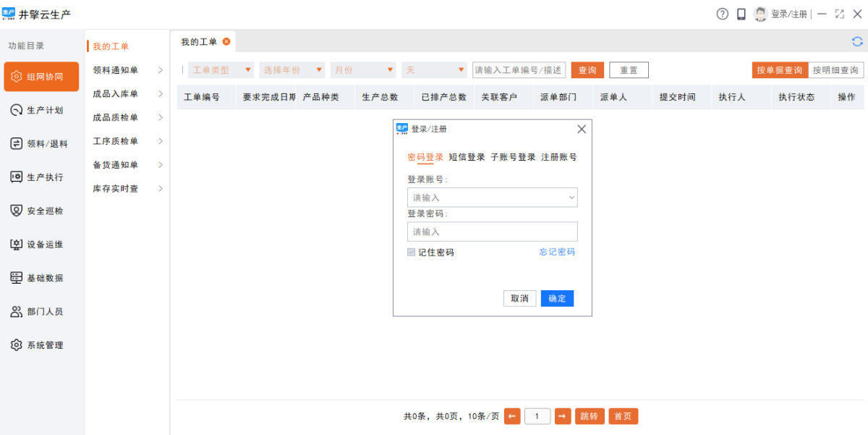Click the refresh icon at top right
868x435 pixels.
(x=857, y=42)
